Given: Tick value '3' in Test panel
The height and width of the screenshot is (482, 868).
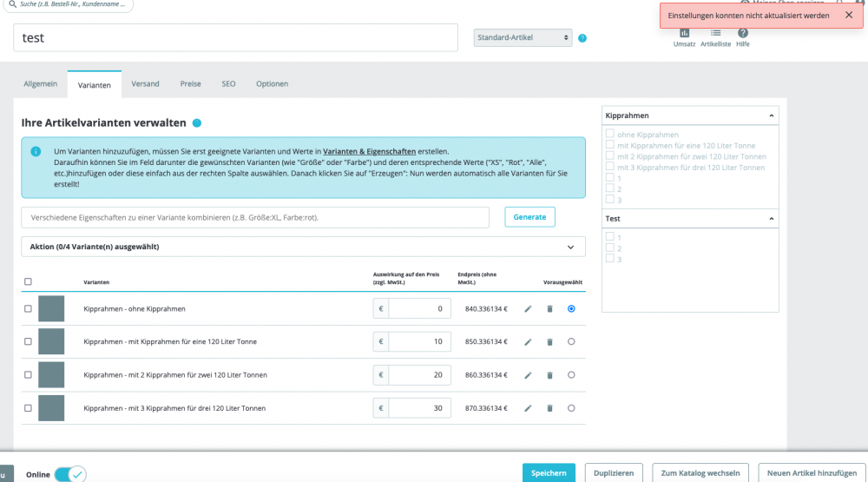Looking at the screenshot, I should pyautogui.click(x=610, y=258).
